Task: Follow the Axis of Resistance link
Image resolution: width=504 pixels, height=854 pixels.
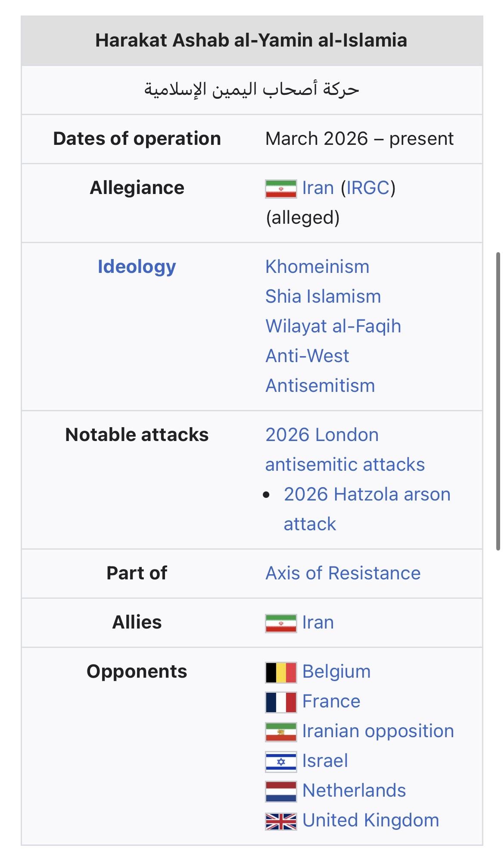Action: point(343,573)
